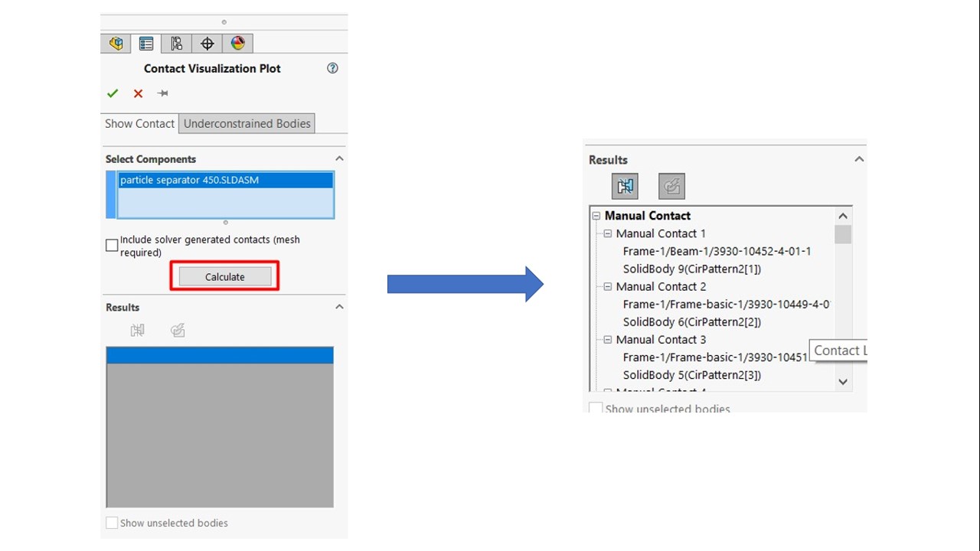The image size is (980, 551).
Task: Select the active contact view icon in right Results
Action: point(625,186)
